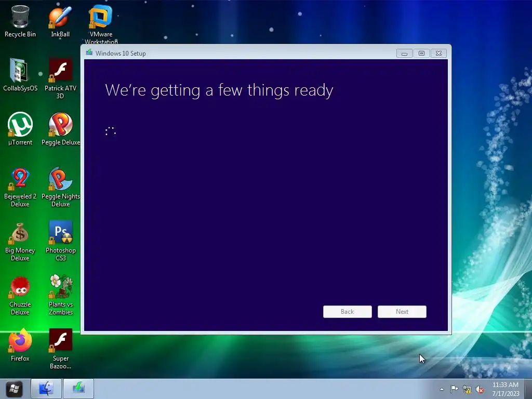The width and height of the screenshot is (532, 399).
Task: Open the clock showing 11:33 AM
Action: (505, 389)
